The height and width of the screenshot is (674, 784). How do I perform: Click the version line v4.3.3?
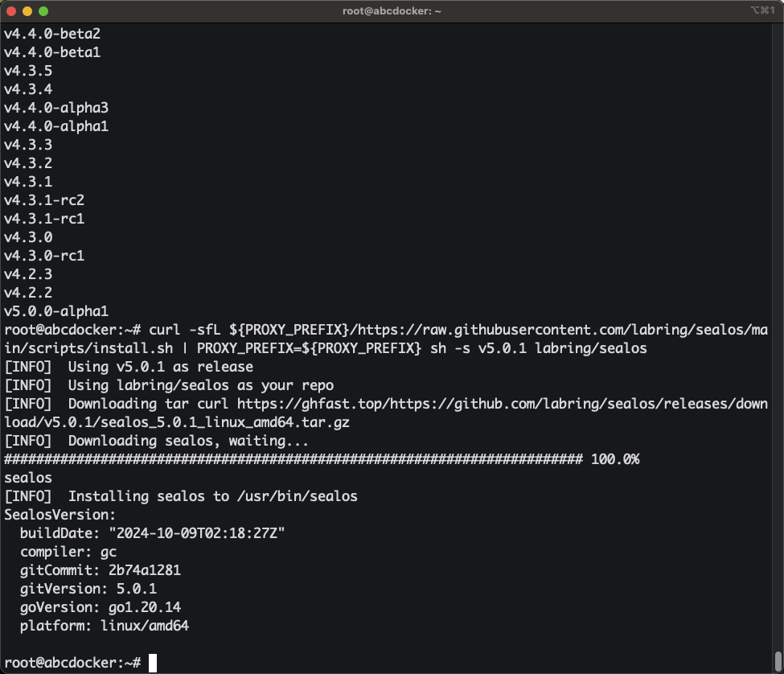(28, 145)
